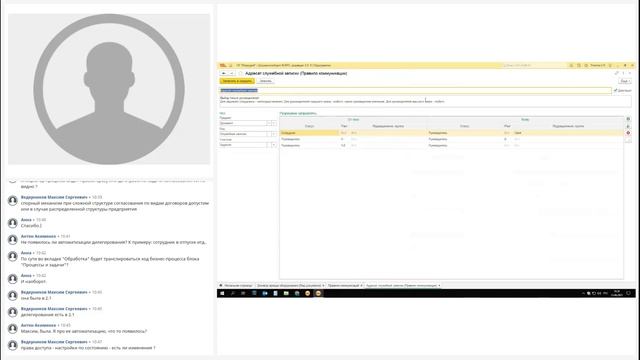
Task: Go forward with the right arrow button
Action: [231, 73]
